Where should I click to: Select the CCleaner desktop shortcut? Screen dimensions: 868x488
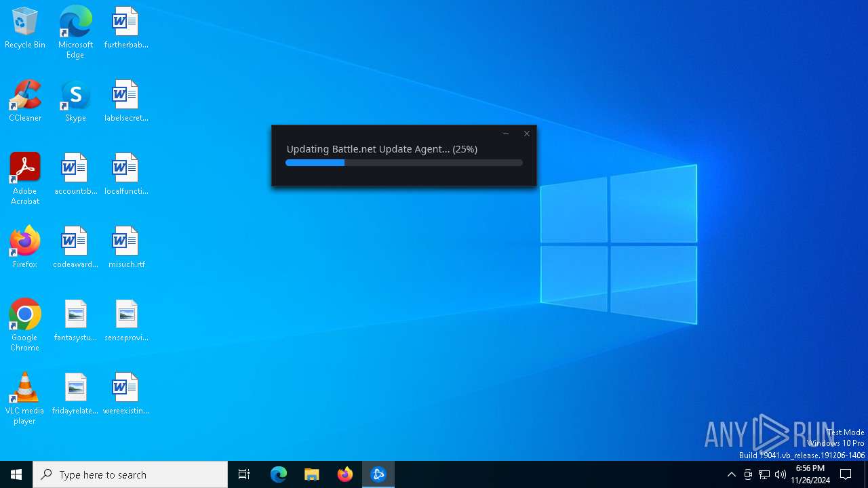pyautogui.click(x=25, y=102)
